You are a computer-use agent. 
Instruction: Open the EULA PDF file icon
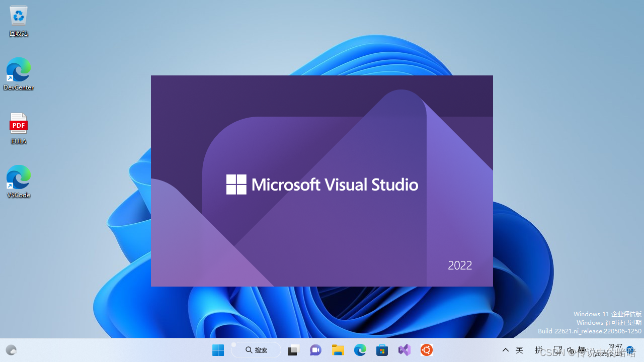click(x=19, y=129)
